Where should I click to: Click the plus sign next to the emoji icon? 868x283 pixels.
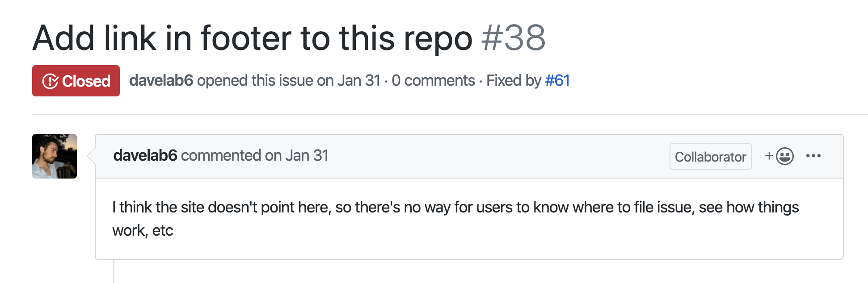(x=769, y=156)
